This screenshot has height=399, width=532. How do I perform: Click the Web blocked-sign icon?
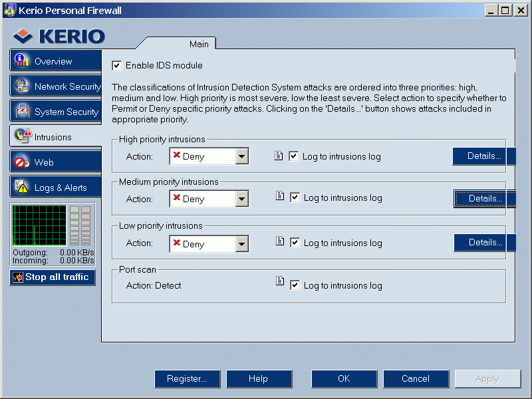click(x=22, y=162)
